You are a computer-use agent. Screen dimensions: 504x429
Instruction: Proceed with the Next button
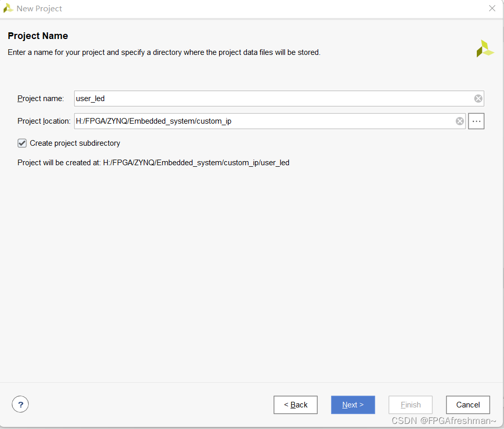(353, 405)
